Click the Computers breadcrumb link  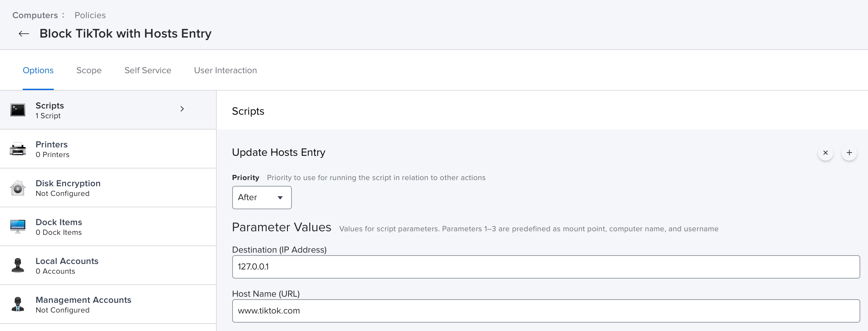click(35, 16)
